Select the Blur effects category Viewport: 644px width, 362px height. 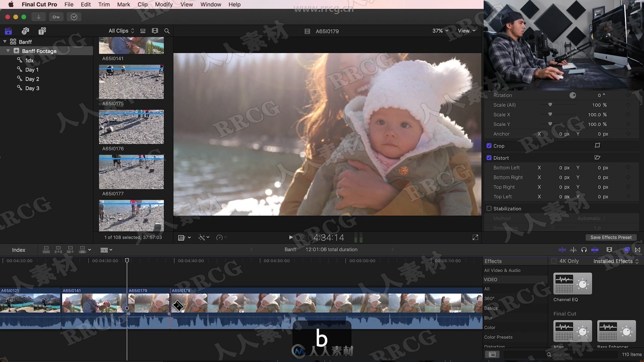[488, 318]
